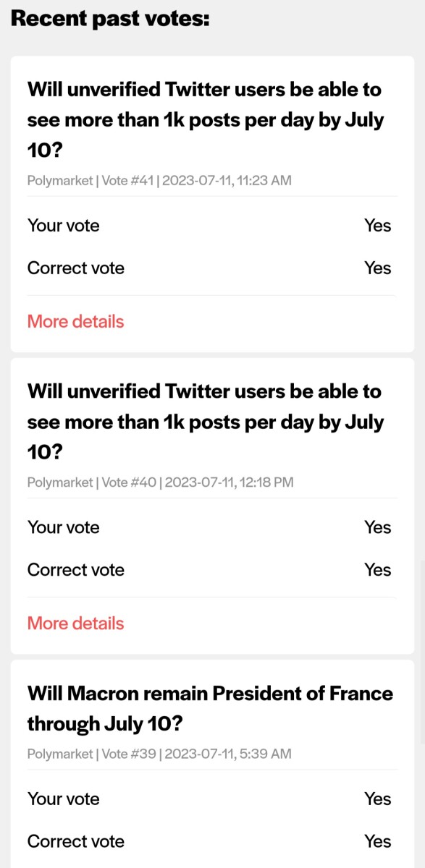Click Your vote label in Vote #40 card

coord(64,527)
